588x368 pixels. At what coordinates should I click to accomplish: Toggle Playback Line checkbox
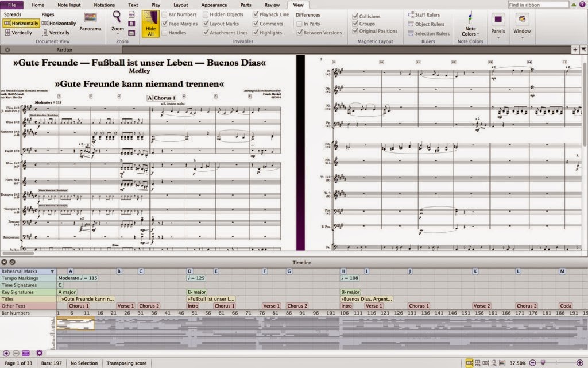click(256, 14)
